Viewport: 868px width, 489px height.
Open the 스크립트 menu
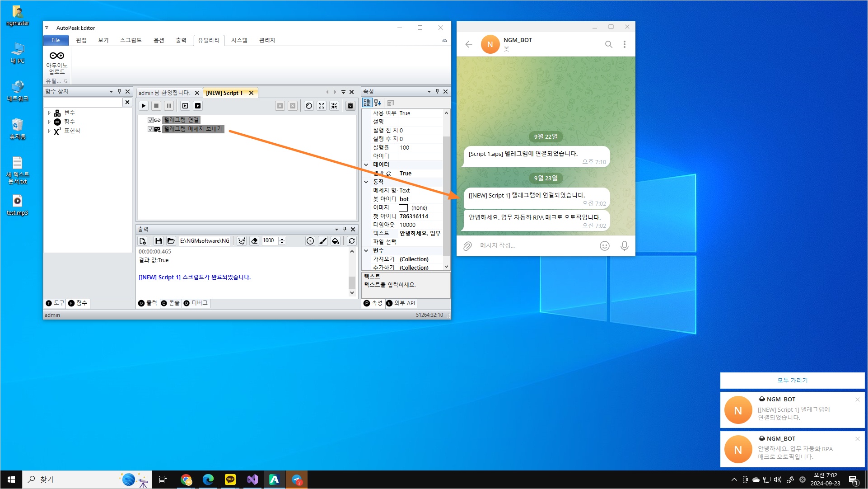pos(131,40)
